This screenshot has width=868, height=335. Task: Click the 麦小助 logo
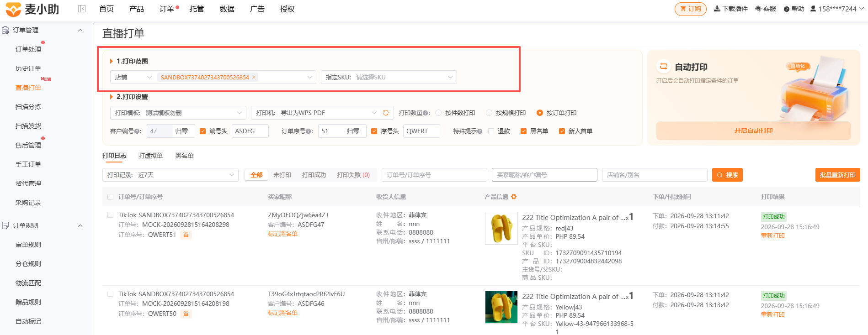(32, 9)
